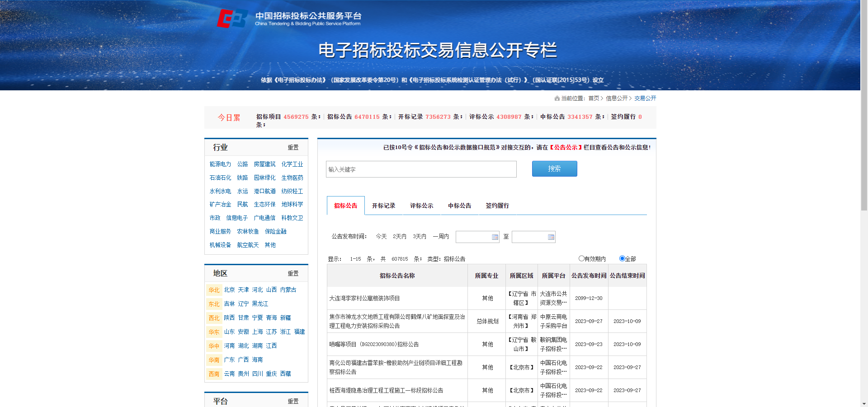This screenshot has width=868, height=407.
Task: Choose the 上海 region
Action: pyautogui.click(x=257, y=332)
